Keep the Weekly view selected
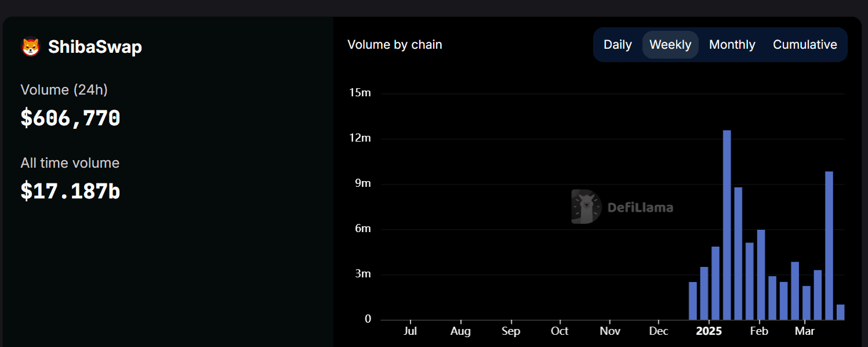The height and width of the screenshot is (347, 868). [x=670, y=44]
